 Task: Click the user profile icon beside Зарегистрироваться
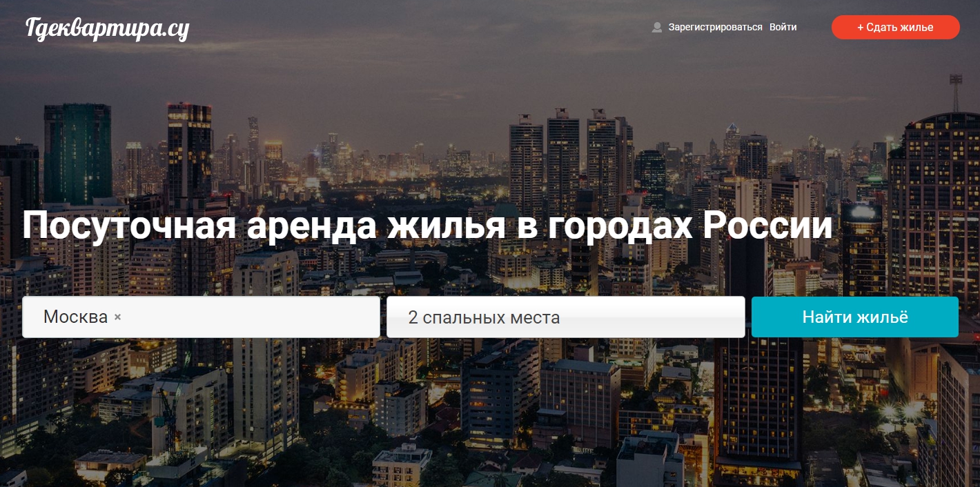[x=657, y=28]
